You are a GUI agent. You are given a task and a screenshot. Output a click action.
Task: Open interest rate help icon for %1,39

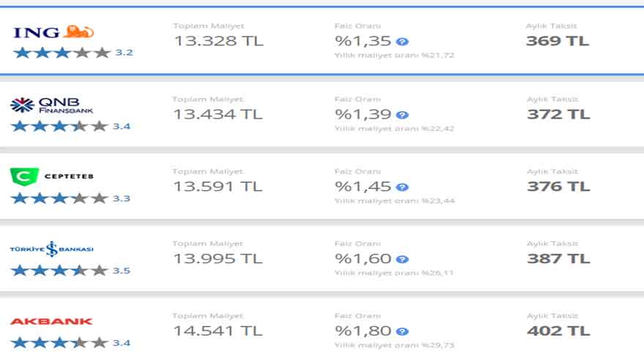pyautogui.click(x=402, y=115)
